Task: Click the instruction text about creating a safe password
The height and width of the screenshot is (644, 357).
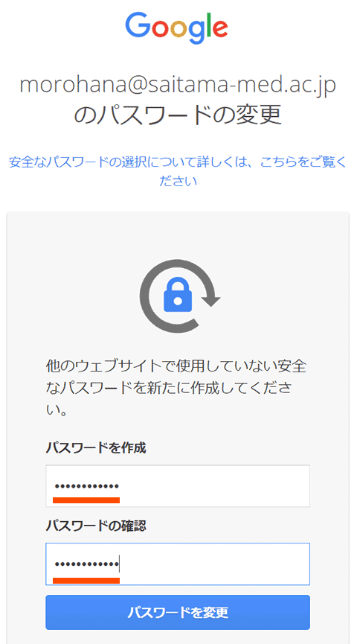Action: (x=176, y=388)
